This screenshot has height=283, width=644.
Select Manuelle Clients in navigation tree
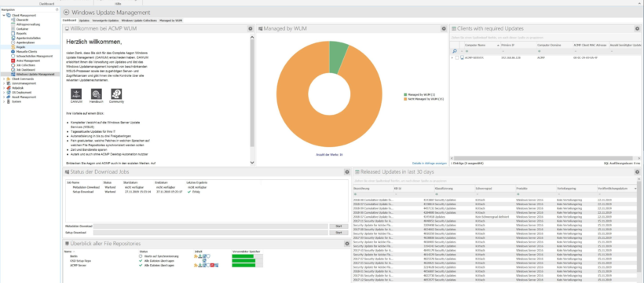click(27, 51)
